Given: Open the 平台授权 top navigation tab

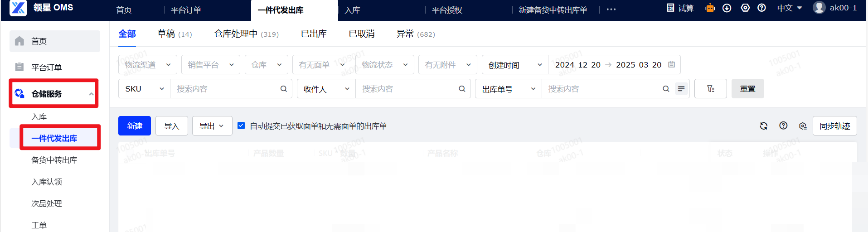Looking at the screenshot, I should (446, 10).
